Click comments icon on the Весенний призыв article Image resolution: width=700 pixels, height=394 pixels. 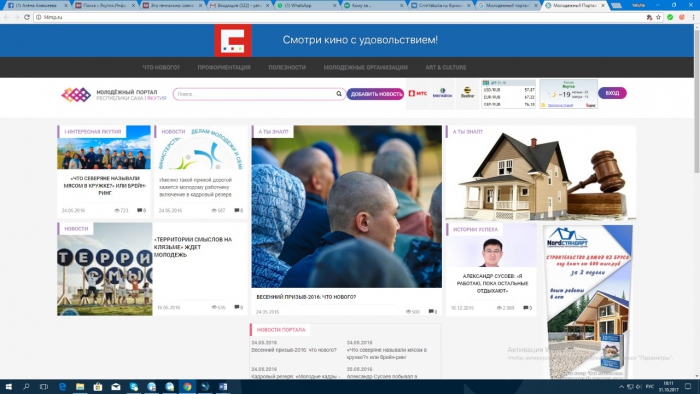point(431,311)
